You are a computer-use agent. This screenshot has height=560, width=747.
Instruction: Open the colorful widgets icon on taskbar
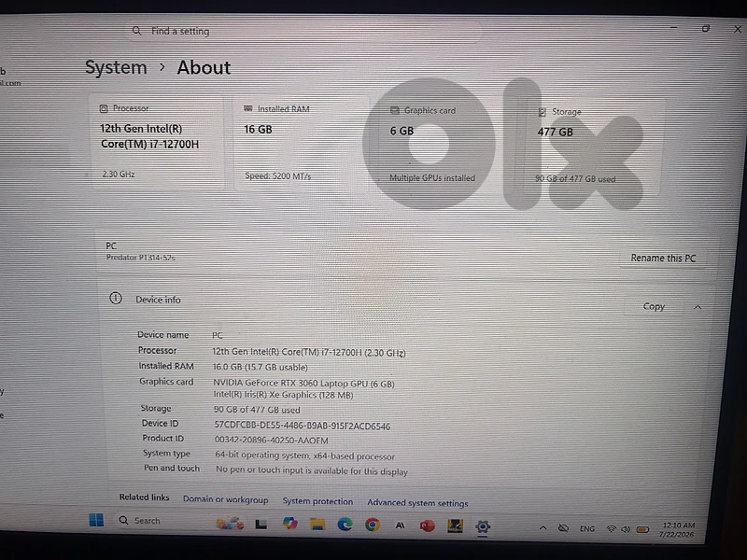point(230,524)
